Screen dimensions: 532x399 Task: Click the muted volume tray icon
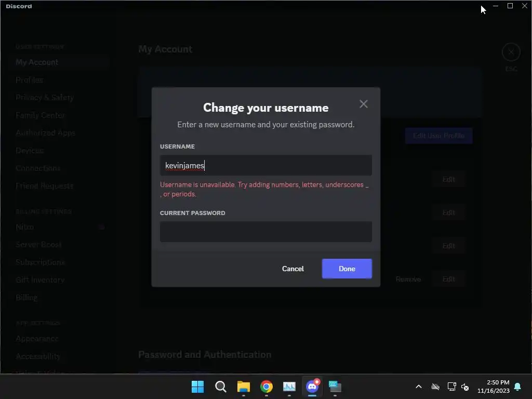465,387
